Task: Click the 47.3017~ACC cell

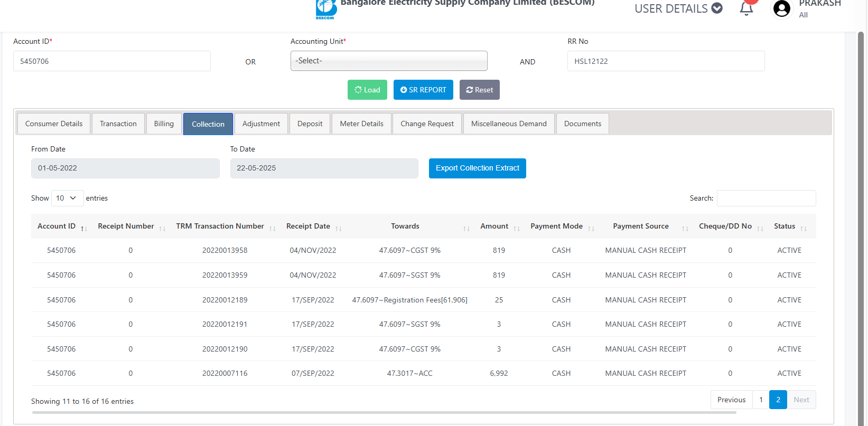Action: click(x=409, y=373)
